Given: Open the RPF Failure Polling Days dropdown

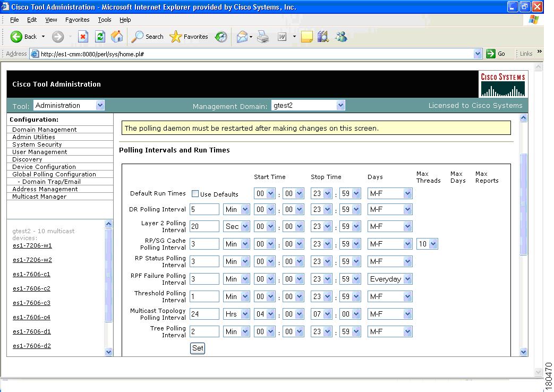Looking at the screenshot, I should click(390, 279).
